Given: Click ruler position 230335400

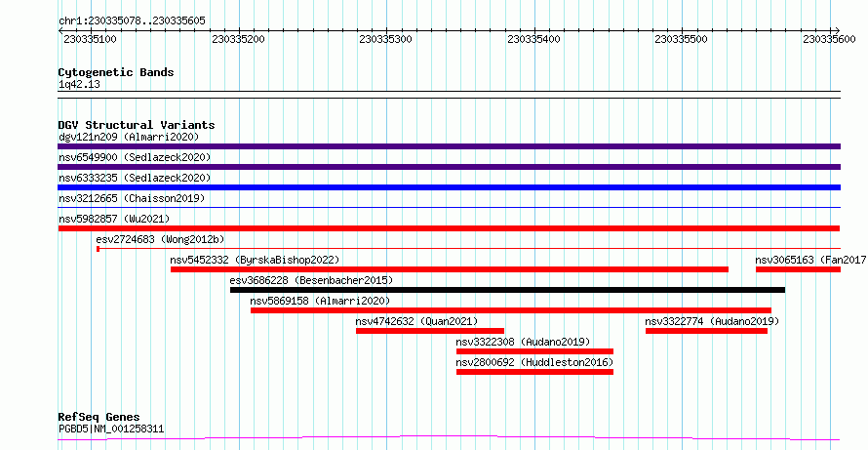Looking at the screenshot, I should click(x=534, y=39).
